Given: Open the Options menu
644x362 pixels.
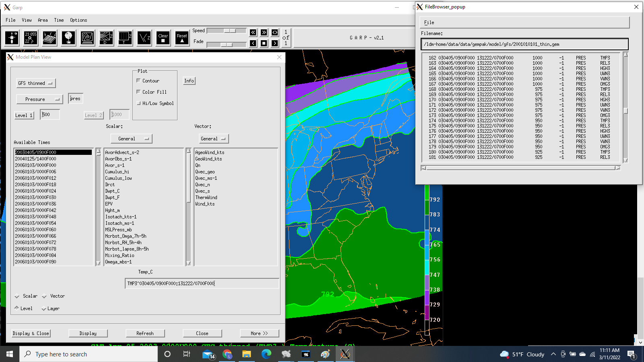Looking at the screenshot, I should coord(78,20).
